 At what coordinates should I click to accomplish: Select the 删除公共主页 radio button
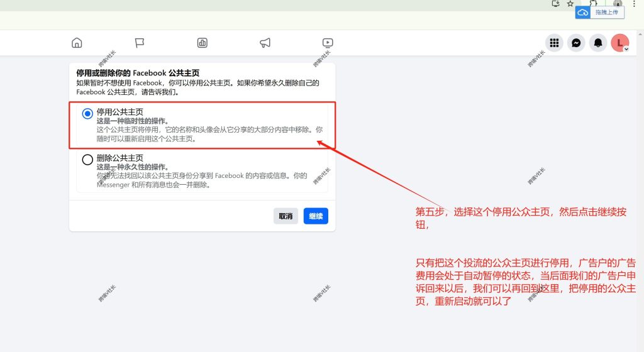pos(87,160)
